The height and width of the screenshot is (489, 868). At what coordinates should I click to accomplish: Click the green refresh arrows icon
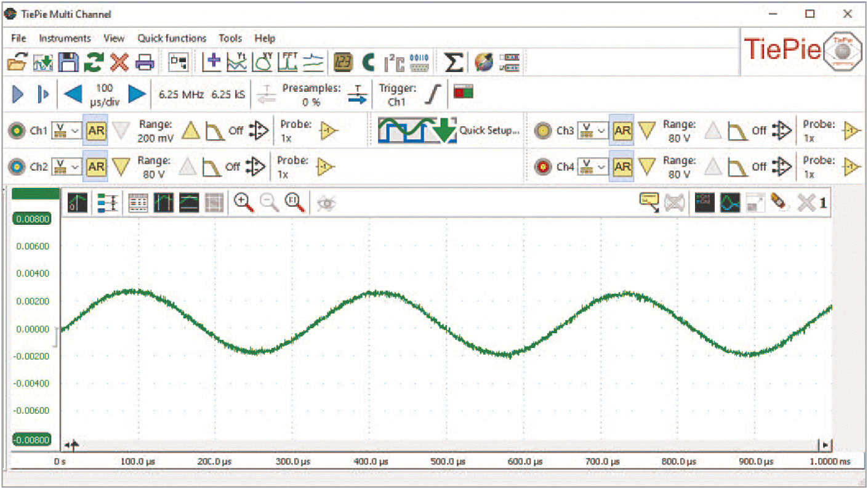click(x=94, y=62)
